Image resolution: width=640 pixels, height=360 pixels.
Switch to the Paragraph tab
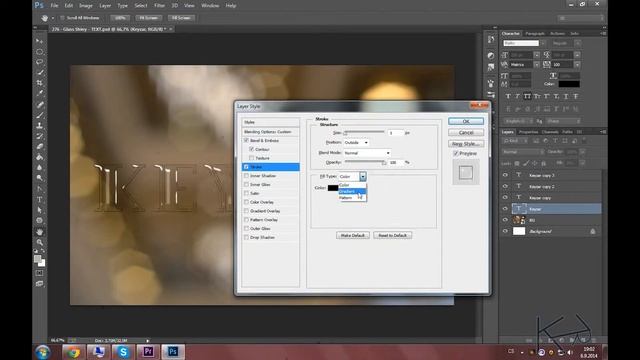[x=535, y=33]
